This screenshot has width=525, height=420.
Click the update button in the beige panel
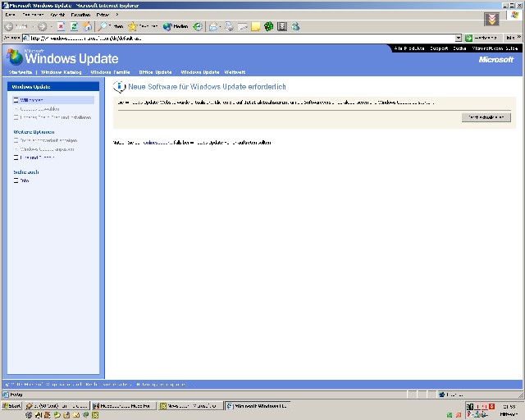pos(486,117)
